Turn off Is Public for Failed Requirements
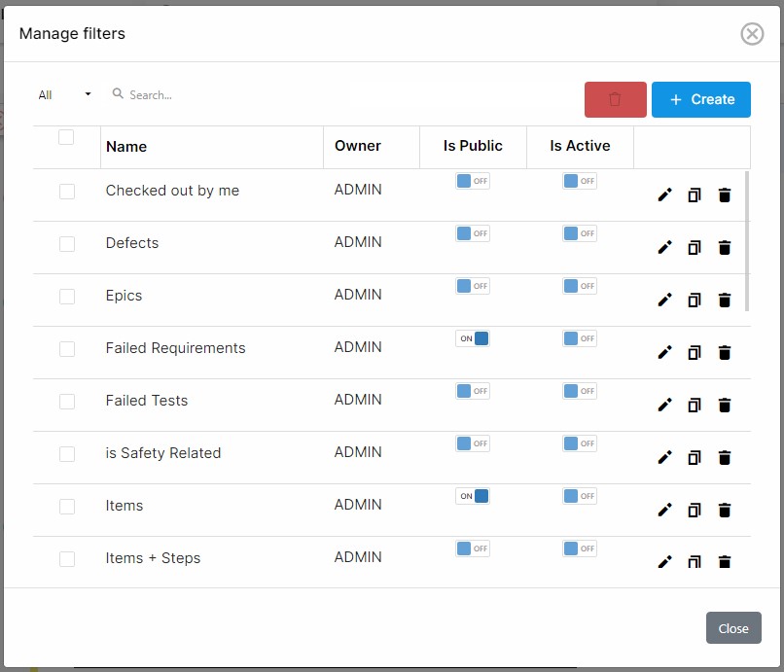 [x=473, y=338]
